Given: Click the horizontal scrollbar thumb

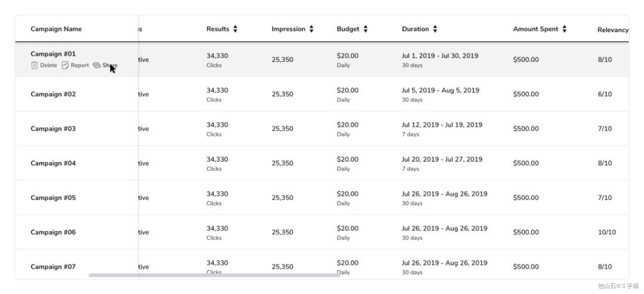Looking at the screenshot, I should [215, 275].
